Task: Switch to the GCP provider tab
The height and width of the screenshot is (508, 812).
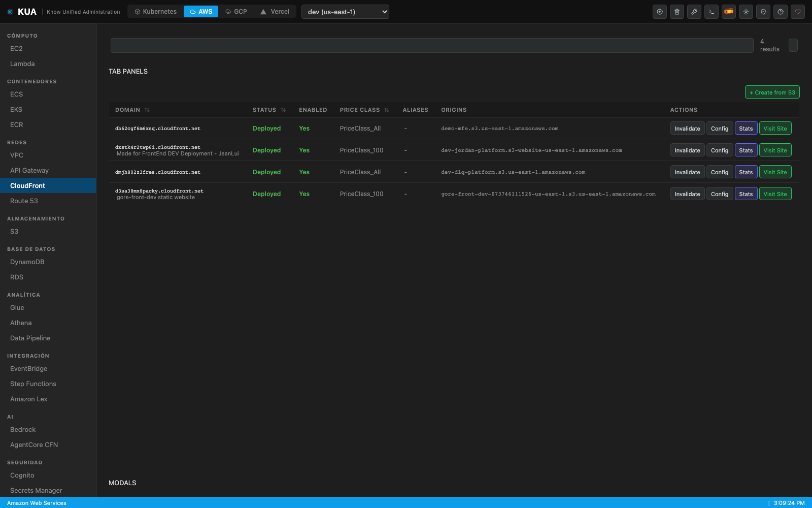Action: coord(236,12)
